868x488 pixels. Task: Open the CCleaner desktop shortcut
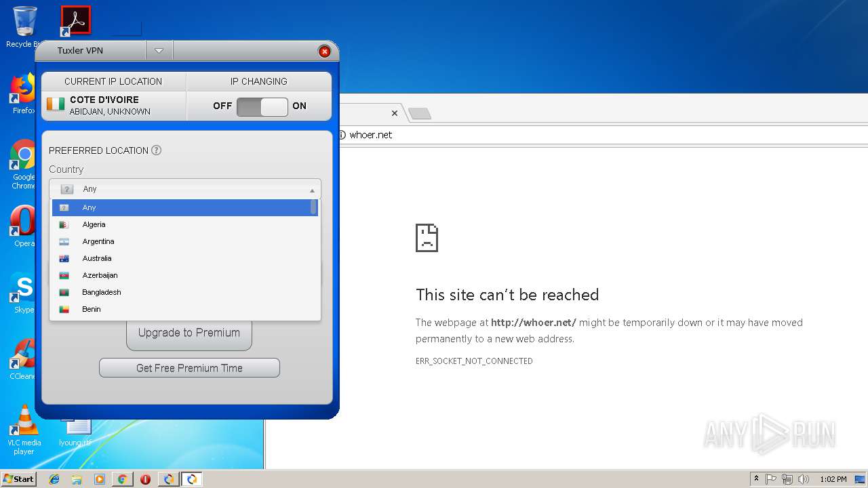pyautogui.click(x=22, y=359)
